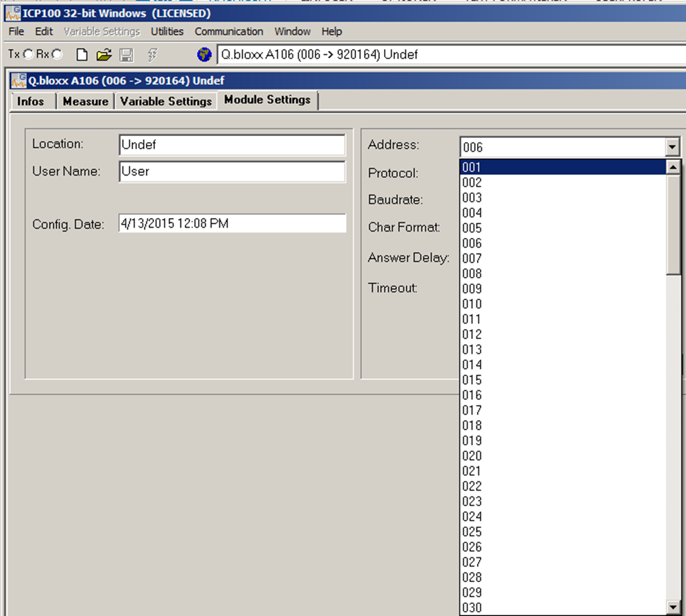
Task: Open the Communication menu
Action: click(228, 31)
